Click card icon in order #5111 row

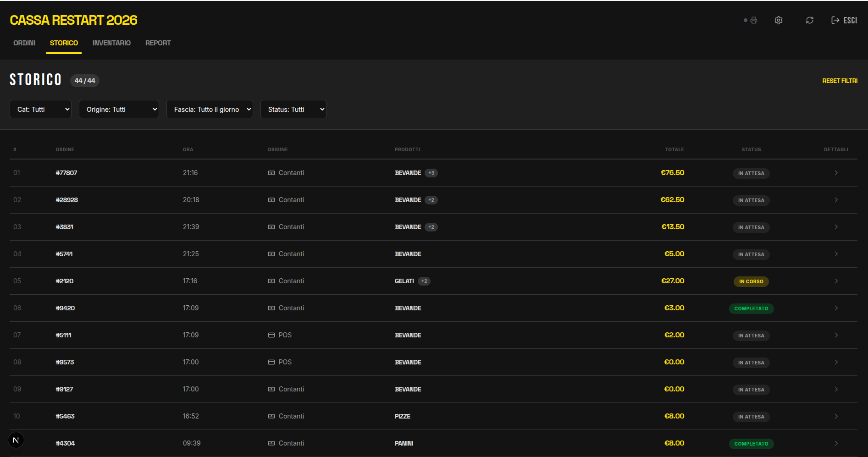271,335
